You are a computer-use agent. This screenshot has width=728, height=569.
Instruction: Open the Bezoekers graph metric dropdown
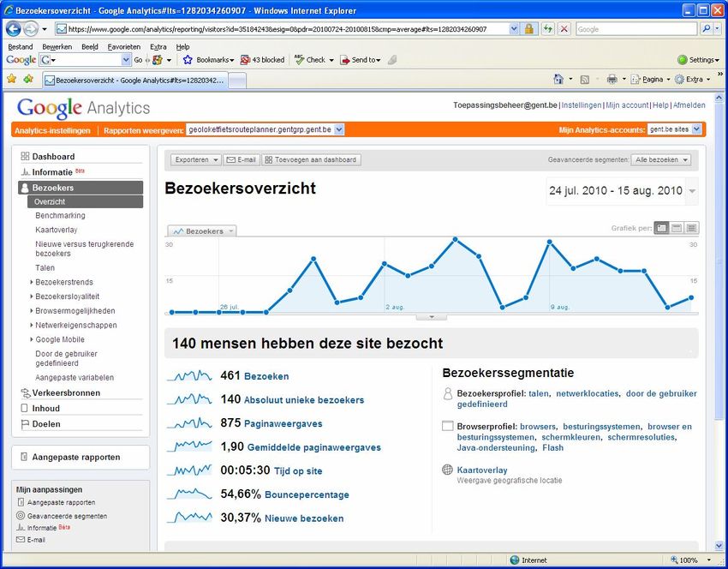click(202, 231)
